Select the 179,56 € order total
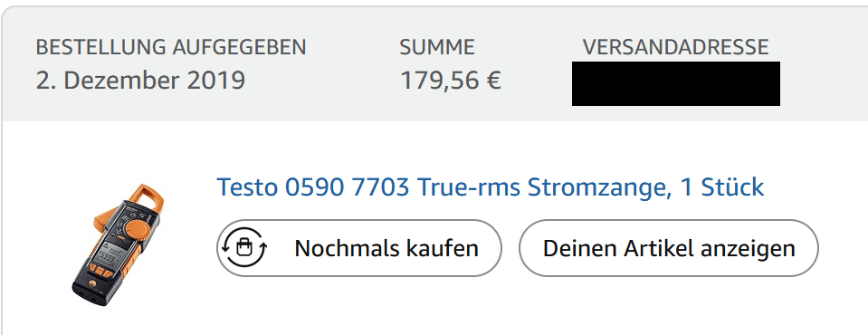 (450, 81)
